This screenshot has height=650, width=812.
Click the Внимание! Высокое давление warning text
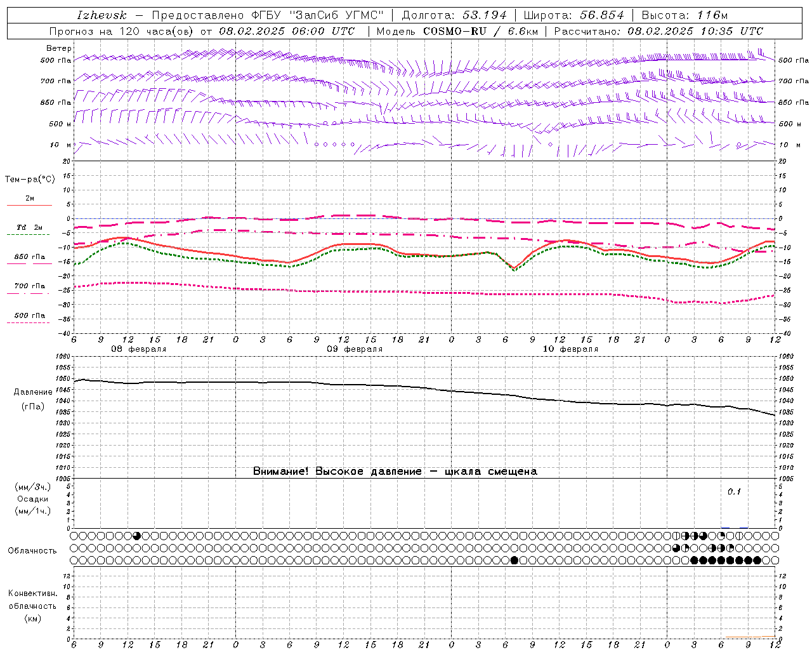coord(395,472)
